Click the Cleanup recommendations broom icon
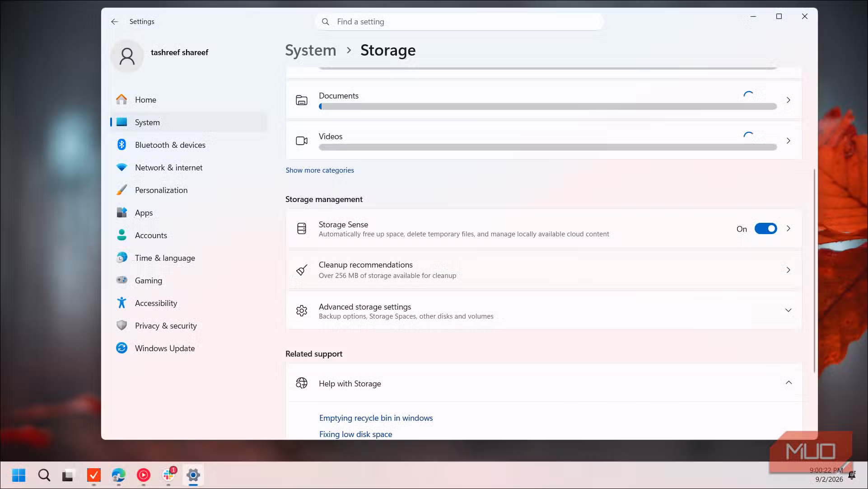868x489 pixels. (302, 270)
